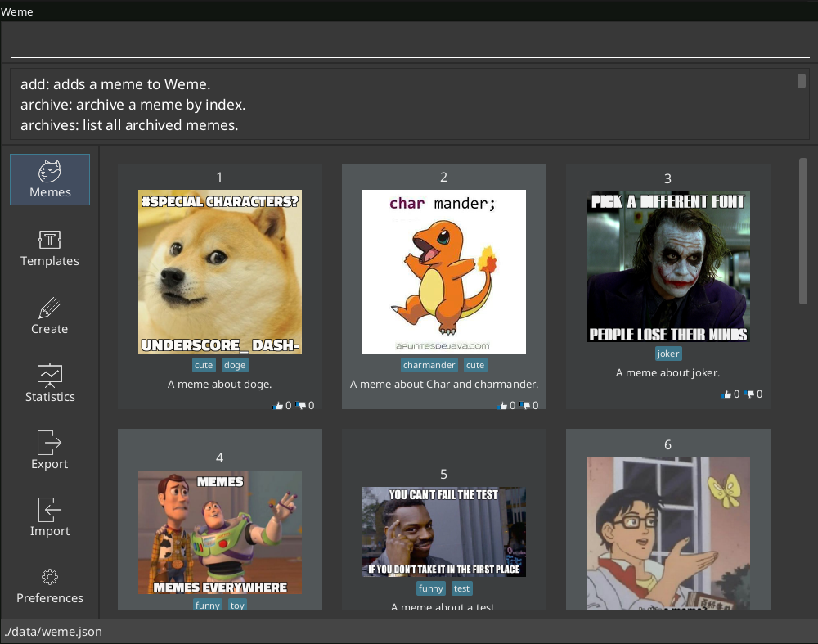Image resolution: width=818 pixels, height=644 pixels.
Task: Open the Export arrow icon
Action: (x=50, y=443)
